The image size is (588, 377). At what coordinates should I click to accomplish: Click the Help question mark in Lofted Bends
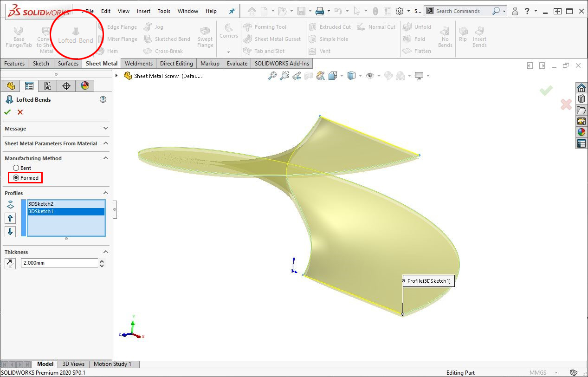coord(103,99)
